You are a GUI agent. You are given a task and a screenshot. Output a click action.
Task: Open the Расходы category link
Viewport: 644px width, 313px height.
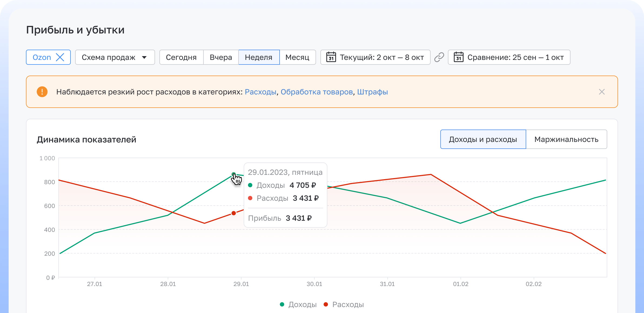pos(260,92)
